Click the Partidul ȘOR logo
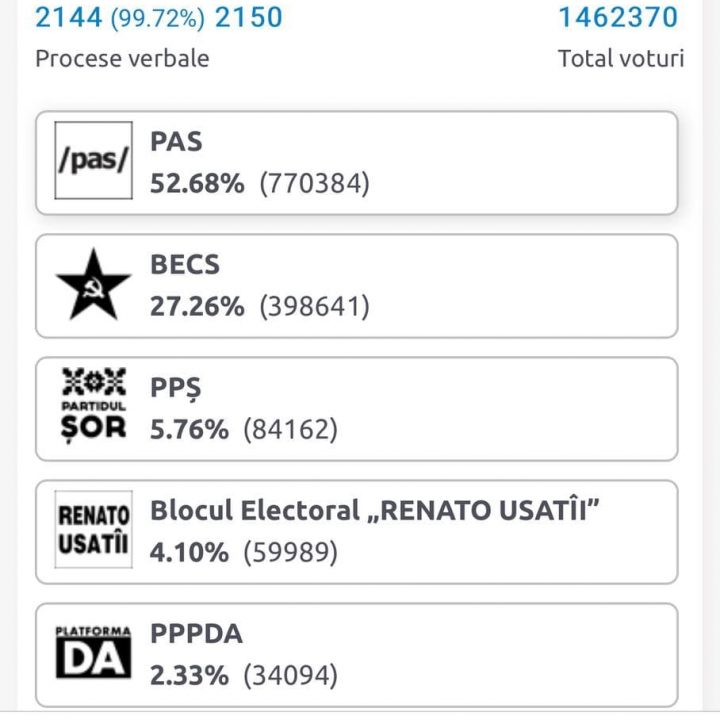This screenshot has height=720, width=720. click(x=93, y=406)
